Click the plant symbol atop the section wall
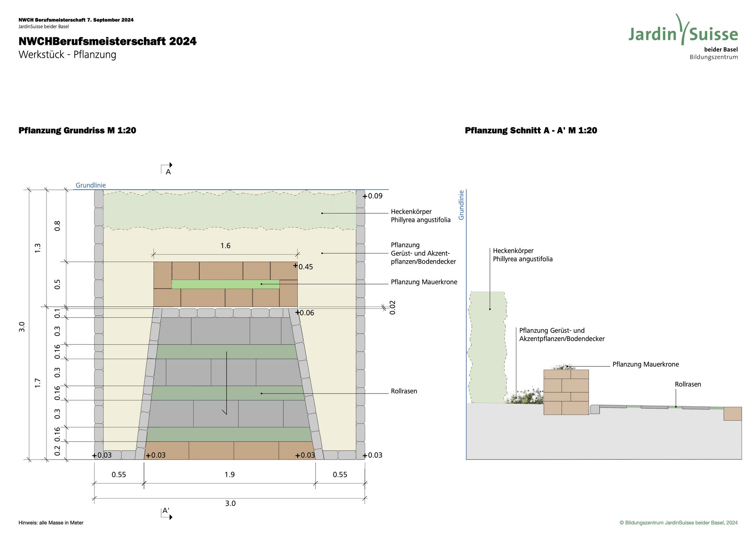Image resolution: width=756 pixels, height=534 pixels. click(x=563, y=367)
